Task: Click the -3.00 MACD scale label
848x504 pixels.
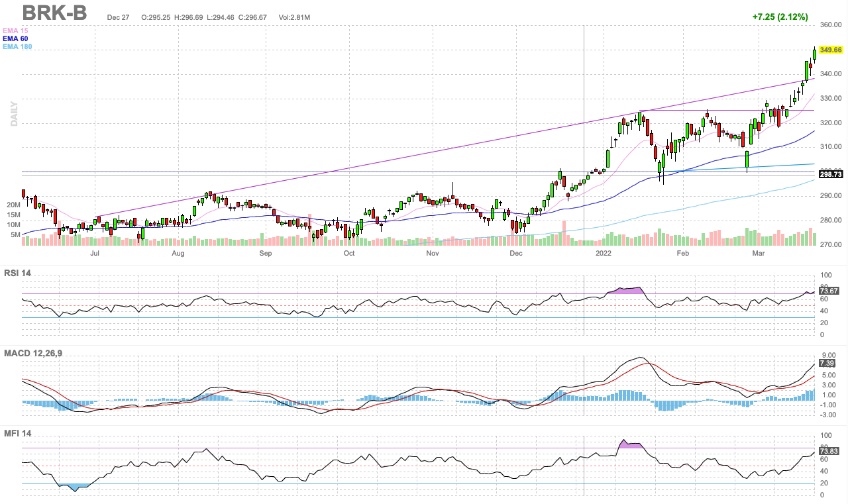Action: pos(828,415)
